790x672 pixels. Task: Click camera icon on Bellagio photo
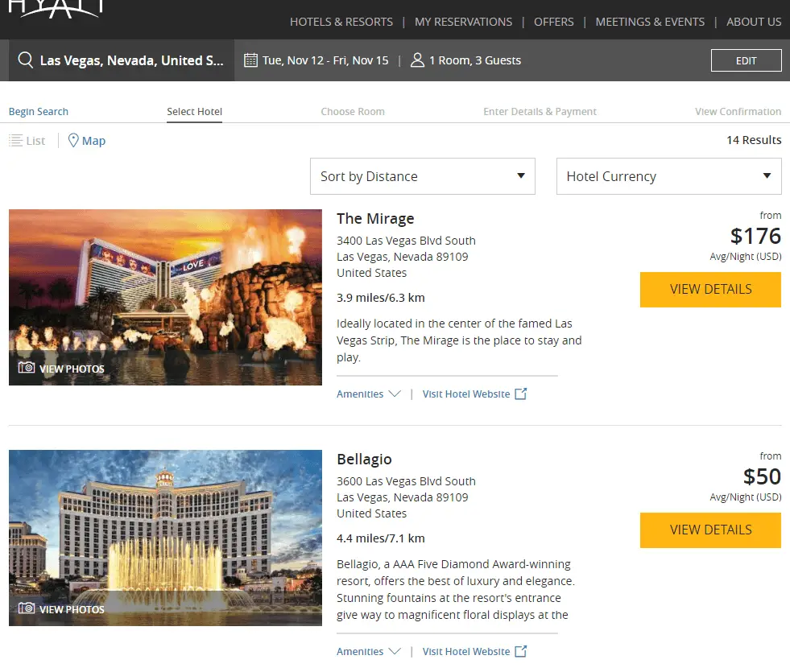(x=27, y=608)
